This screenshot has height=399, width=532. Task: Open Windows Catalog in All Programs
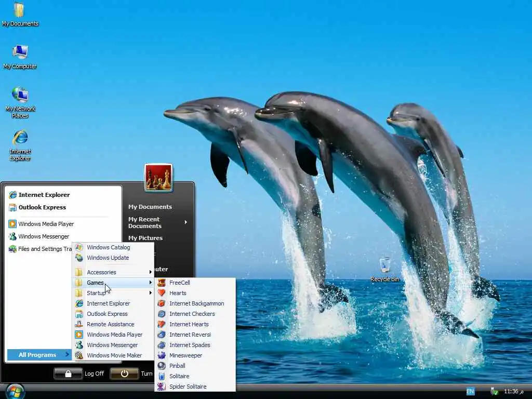click(x=113, y=247)
